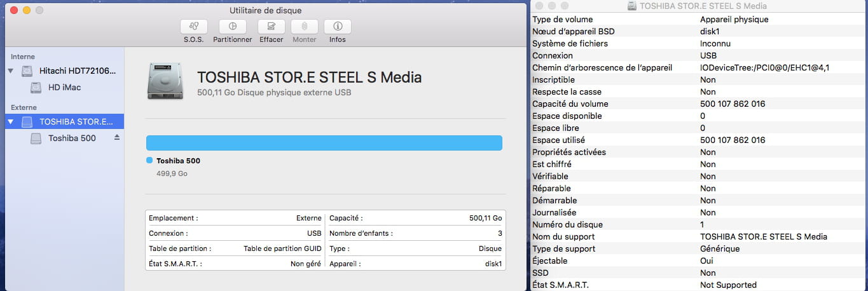Screen dimensions: 868x291
Task: Run S.O.S. first aid toolbar icon
Action: (x=194, y=27)
